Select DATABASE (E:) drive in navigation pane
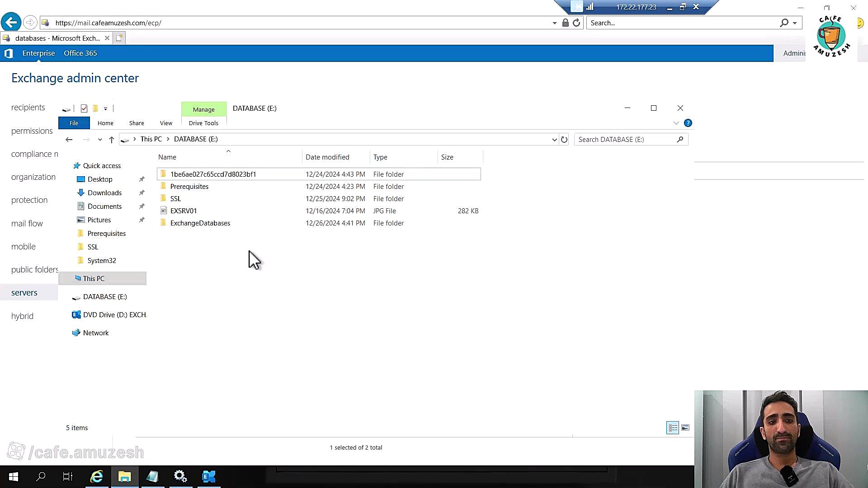Image resolution: width=868 pixels, height=488 pixels. [x=105, y=297]
